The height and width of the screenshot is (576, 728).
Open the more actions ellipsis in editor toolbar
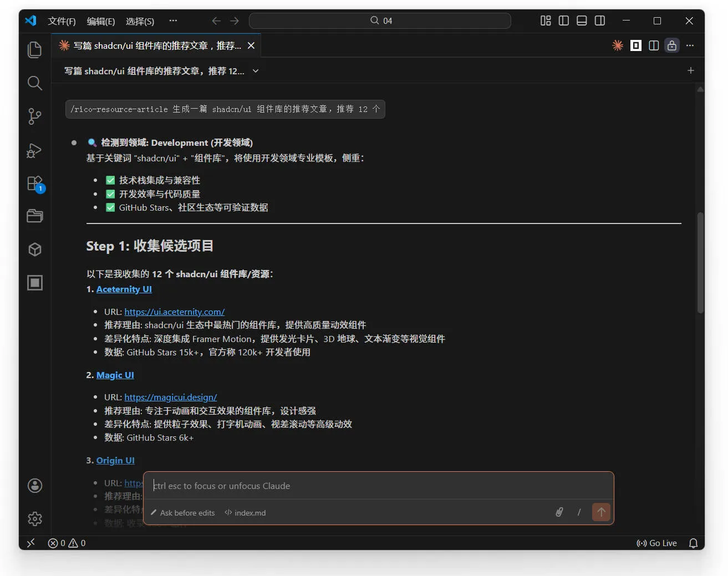690,45
